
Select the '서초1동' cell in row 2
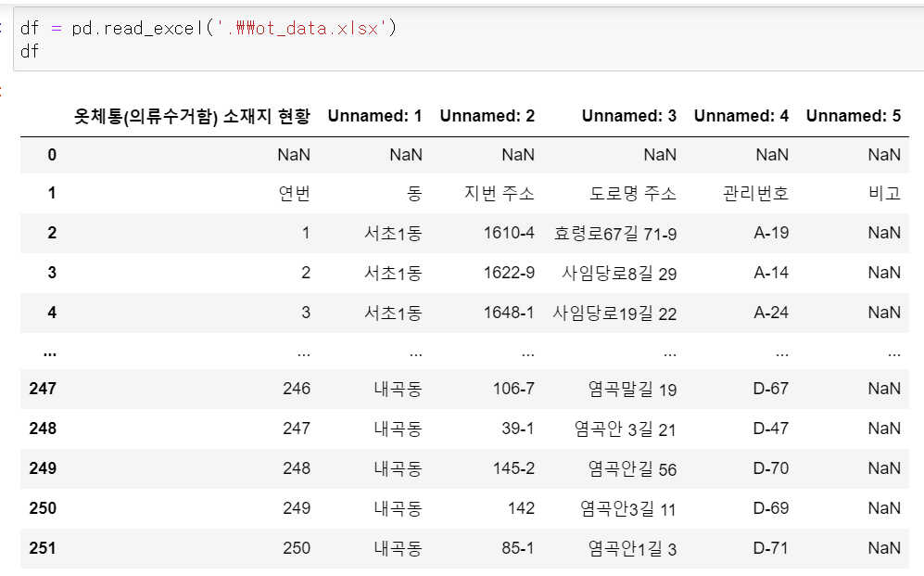[394, 233]
